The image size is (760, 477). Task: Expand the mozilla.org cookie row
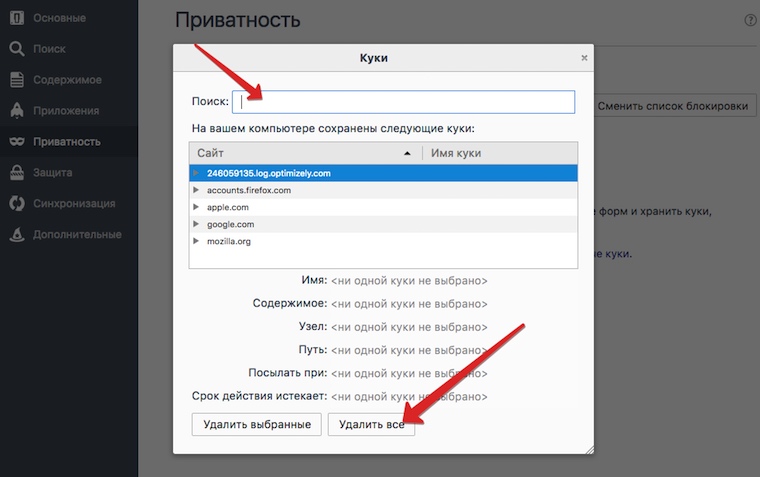pos(196,241)
